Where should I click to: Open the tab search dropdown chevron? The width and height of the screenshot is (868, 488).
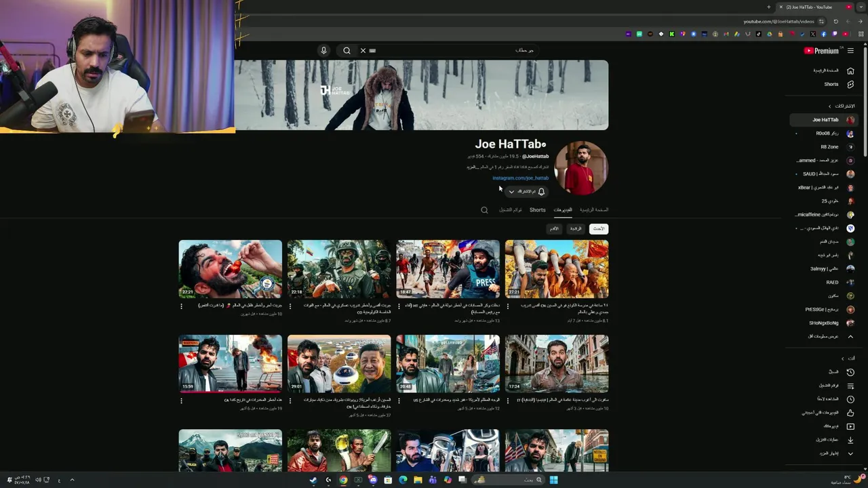point(860,7)
